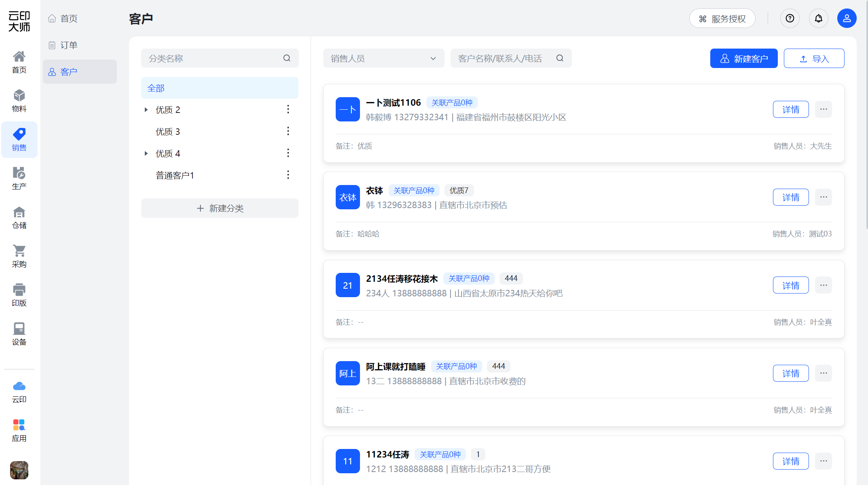The height and width of the screenshot is (485, 868).
Task: Open more options for 优质 2 category
Action: point(288,109)
